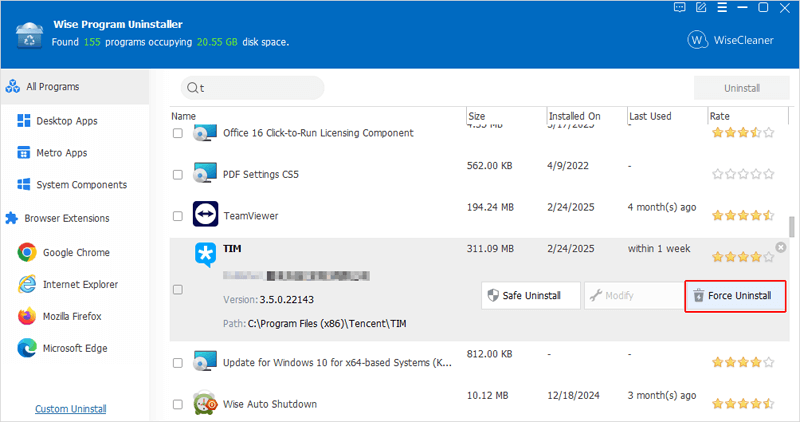Screen dimensions: 800x422
Task: Click the Safe Uninstall button
Action: click(x=531, y=295)
